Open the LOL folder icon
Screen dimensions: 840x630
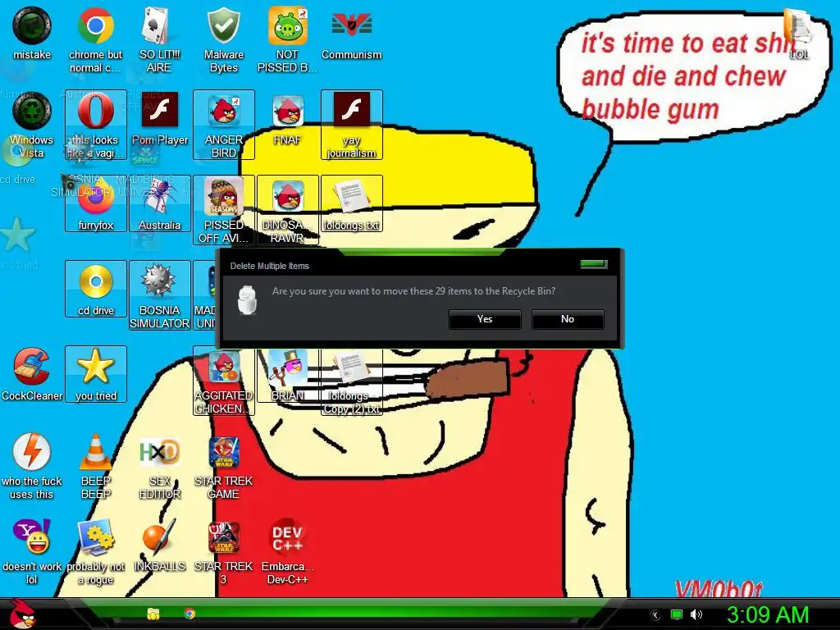tap(799, 33)
